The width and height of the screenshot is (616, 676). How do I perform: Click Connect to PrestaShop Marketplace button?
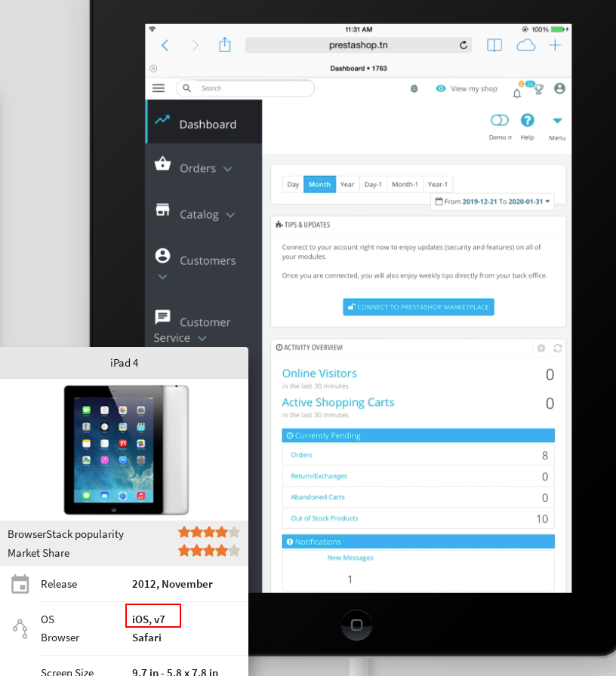[418, 307]
